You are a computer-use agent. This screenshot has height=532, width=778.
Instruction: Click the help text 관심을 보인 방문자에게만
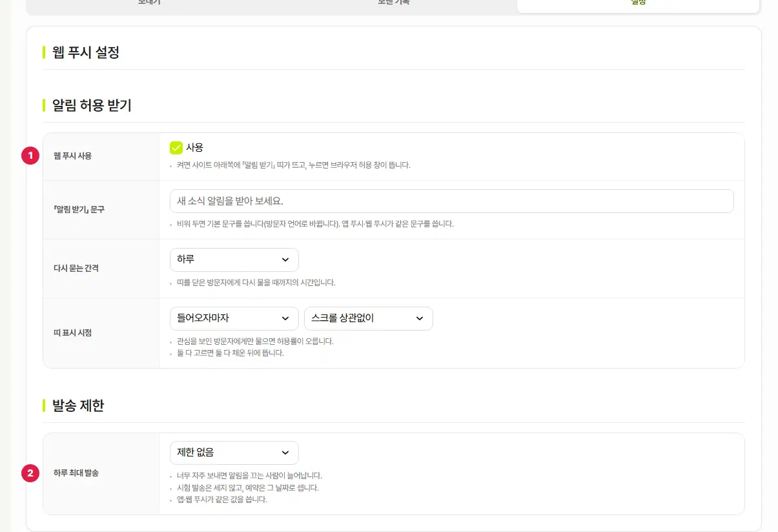click(255, 342)
